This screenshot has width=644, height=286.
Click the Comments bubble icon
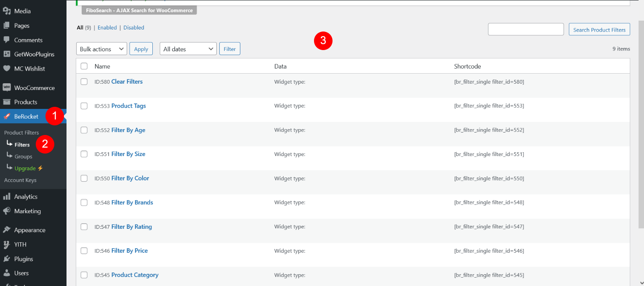pos(7,40)
